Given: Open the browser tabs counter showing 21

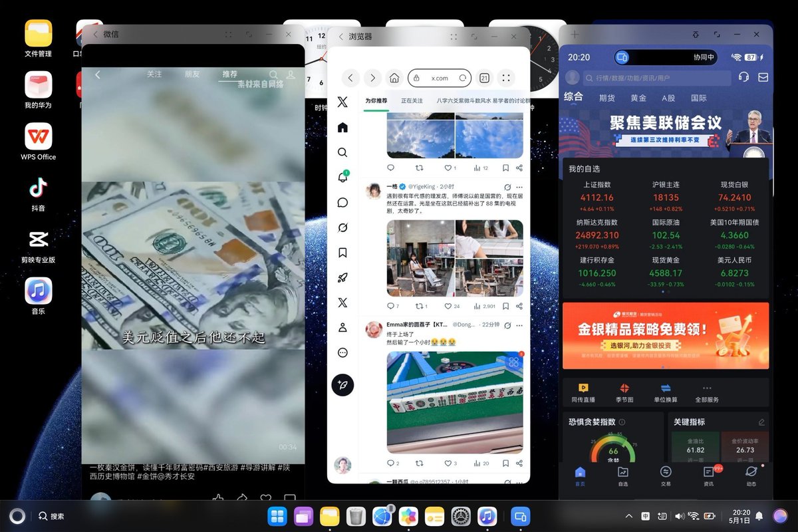Looking at the screenshot, I should point(484,78).
